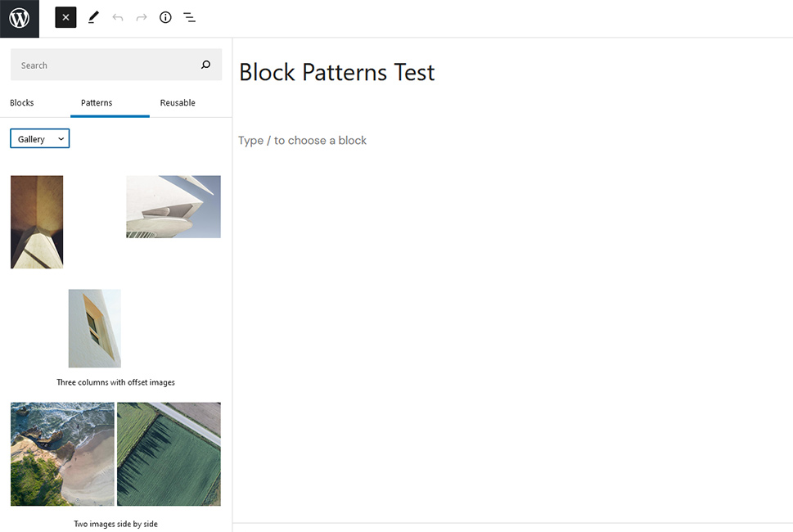Click the Block Patterns Test title
This screenshot has width=793, height=532.
pos(337,72)
